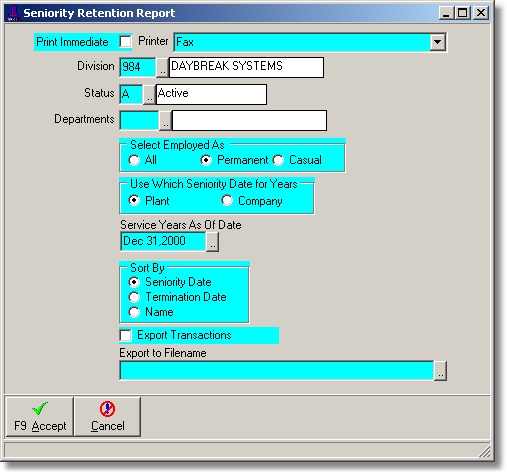The image size is (507, 474).
Task: Open the Status lookup browse button
Action: (149, 94)
